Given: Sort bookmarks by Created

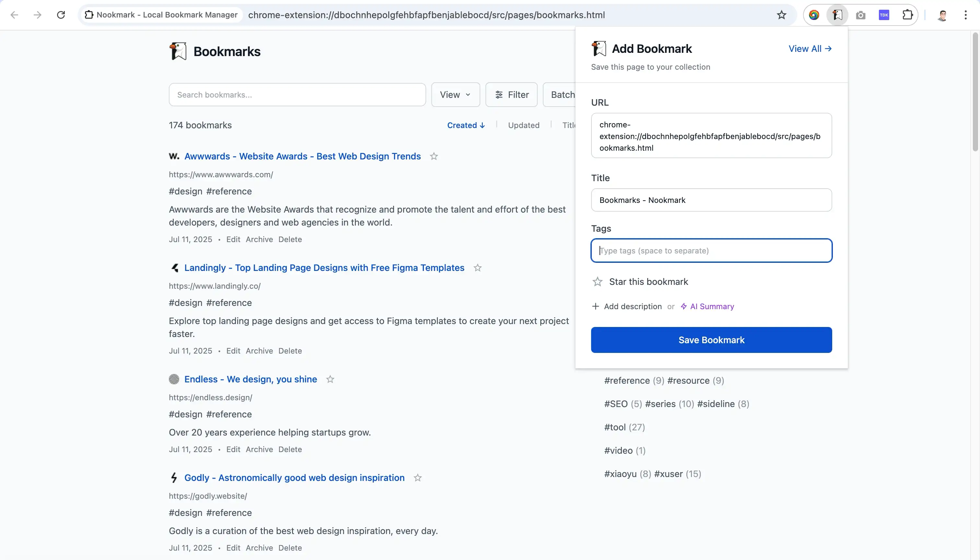Looking at the screenshot, I should 466,125.
